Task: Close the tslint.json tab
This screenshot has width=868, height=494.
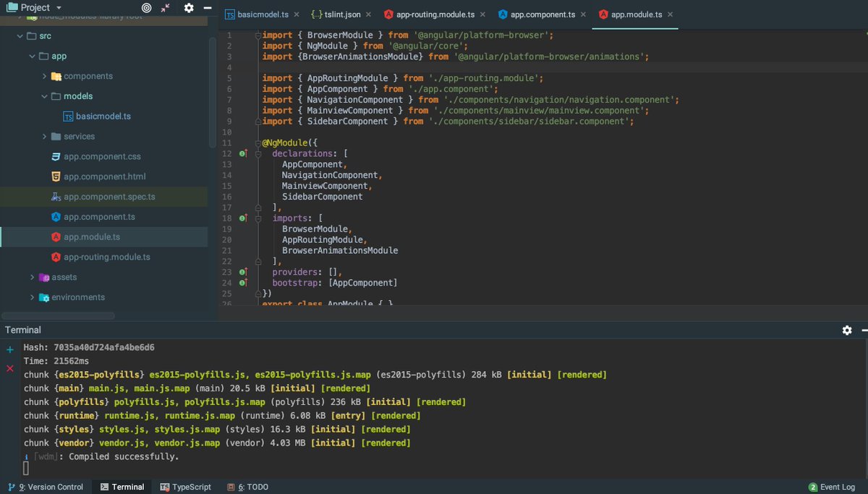Action: (x=367, y=14)
